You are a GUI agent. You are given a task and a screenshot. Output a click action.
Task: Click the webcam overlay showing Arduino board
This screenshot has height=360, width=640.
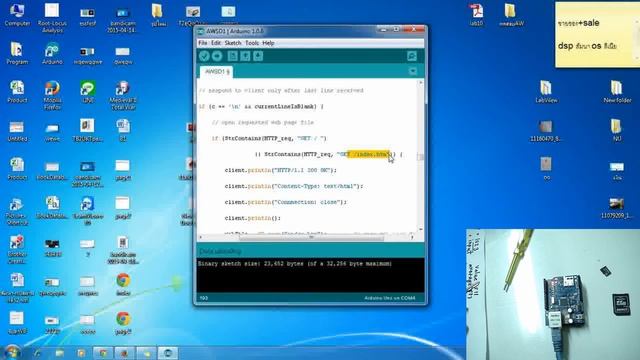tap(553, 294)
